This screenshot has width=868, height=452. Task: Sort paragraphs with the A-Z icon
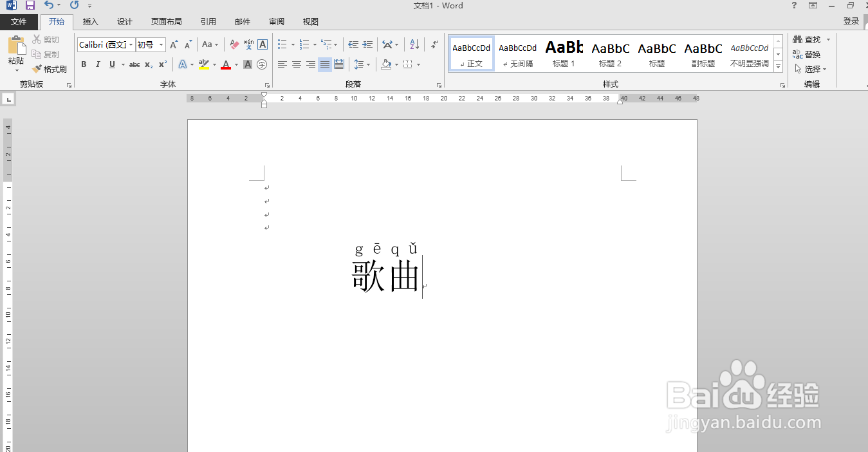pos(414,45)
